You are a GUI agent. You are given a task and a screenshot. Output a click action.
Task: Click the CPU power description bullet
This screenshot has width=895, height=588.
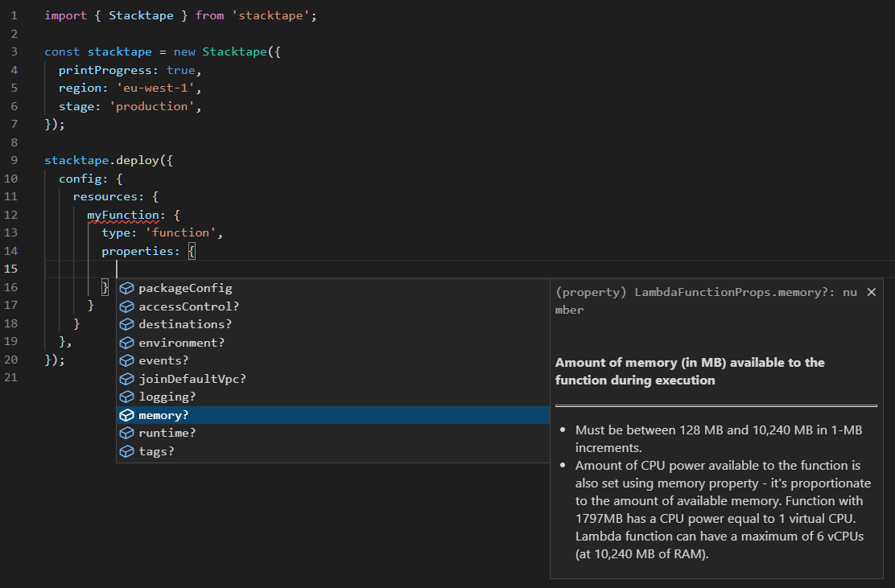724,510
